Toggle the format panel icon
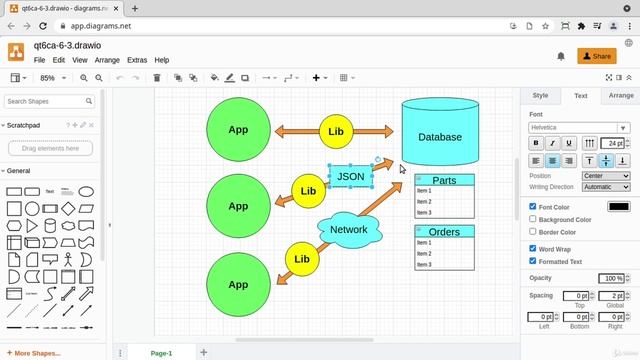The image size is (640, 360). (x=619, y=78)
